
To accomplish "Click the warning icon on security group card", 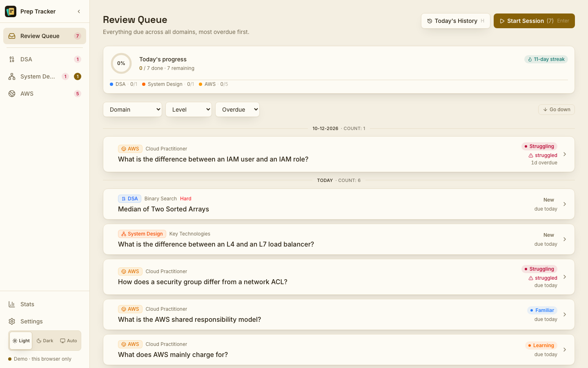I will [531, 278].
